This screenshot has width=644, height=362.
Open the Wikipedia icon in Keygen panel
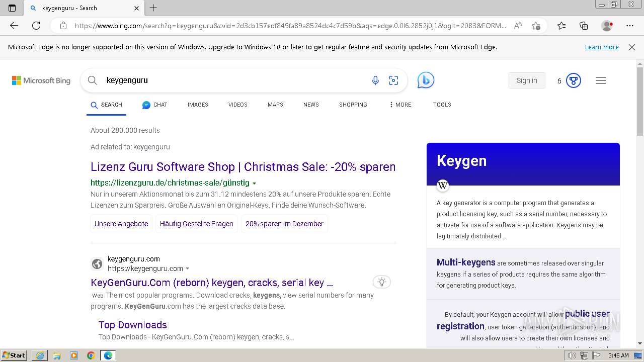coord(443,186)
